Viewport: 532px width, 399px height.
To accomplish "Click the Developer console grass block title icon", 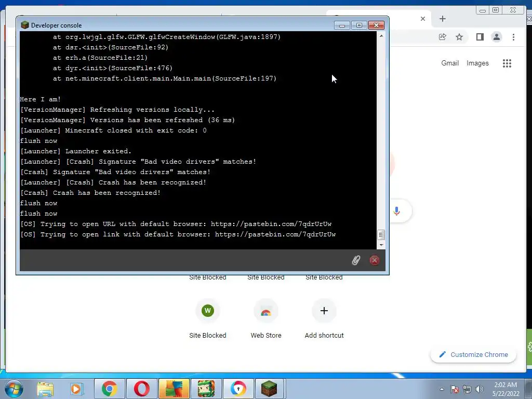I will [x=25, y=25].
